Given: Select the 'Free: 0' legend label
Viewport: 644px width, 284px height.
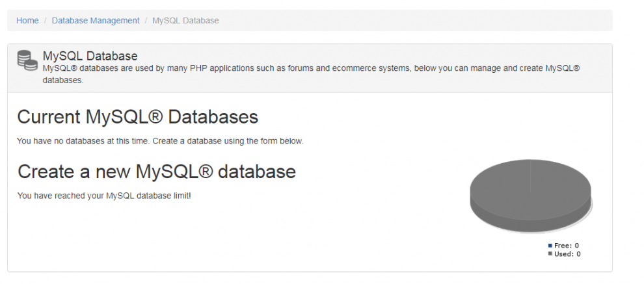Looking at the screenshot, I should pyautogui.click(x=567, y=246).
